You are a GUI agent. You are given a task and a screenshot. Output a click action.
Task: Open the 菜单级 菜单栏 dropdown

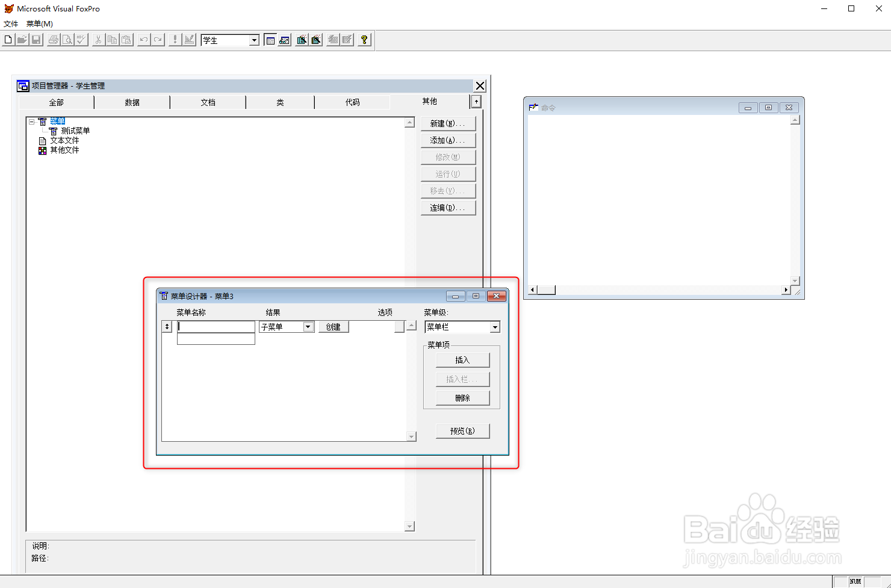coord(495,327)
